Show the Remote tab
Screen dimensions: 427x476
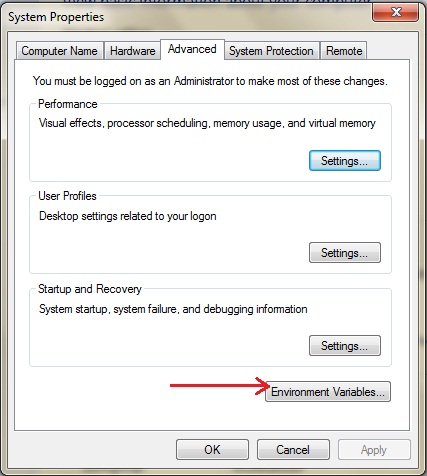[x=344, y=51]
